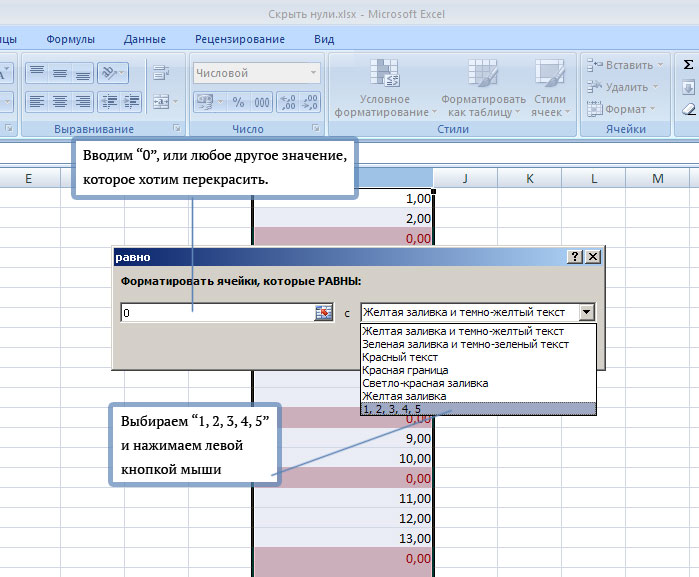Click the top align icon

point(37,73)
